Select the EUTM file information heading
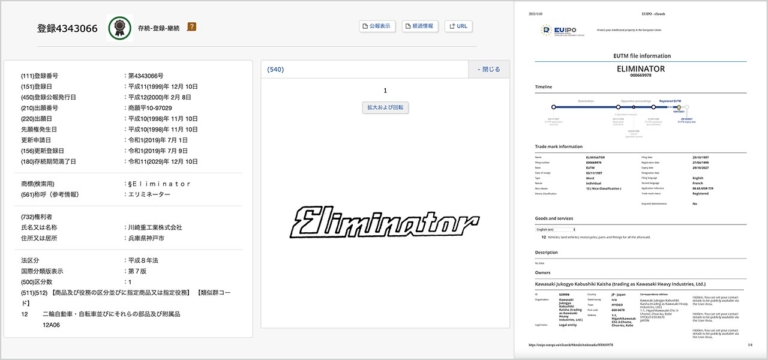Viewport: 768px width, 360px height. [x=642, y=56]
